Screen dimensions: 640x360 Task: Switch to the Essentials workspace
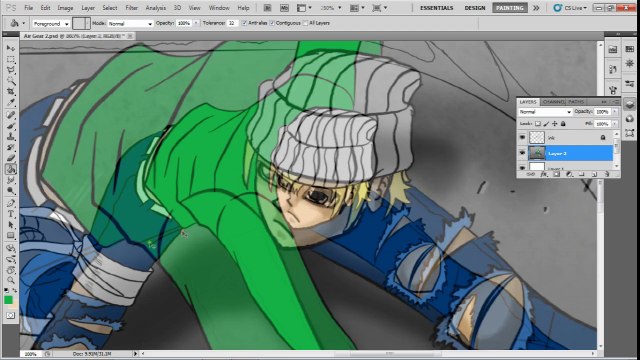[437, 8]
